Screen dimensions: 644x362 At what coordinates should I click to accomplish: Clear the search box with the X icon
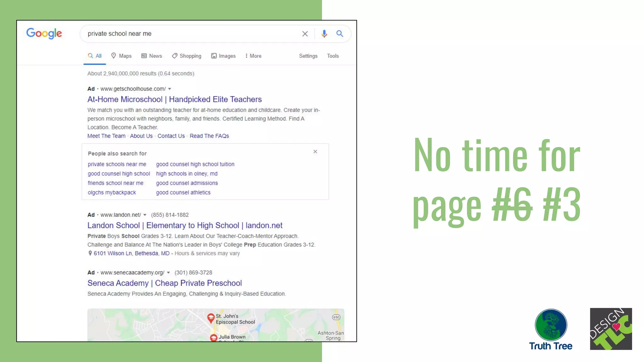coord(305,34)
